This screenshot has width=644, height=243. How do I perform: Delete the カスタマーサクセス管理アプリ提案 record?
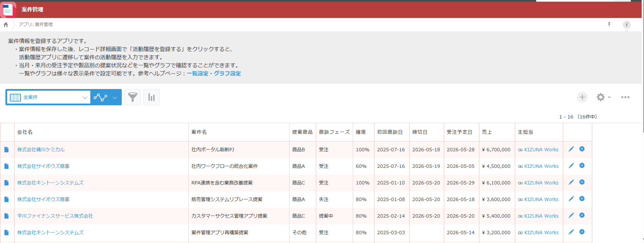582,215
